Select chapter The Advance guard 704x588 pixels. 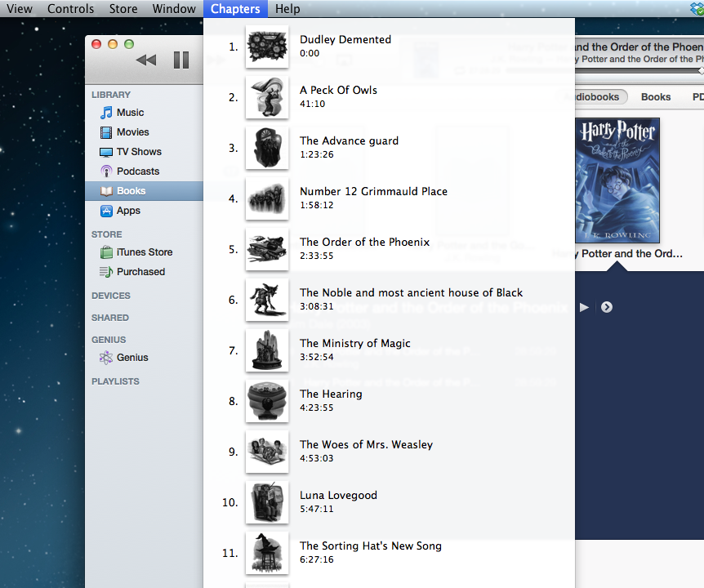pos(389,148)
